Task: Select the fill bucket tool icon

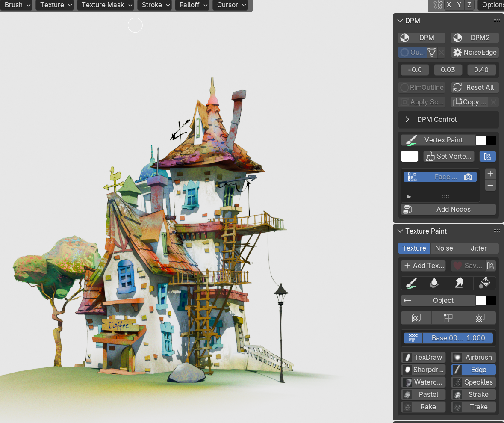Action: (484, 283)
